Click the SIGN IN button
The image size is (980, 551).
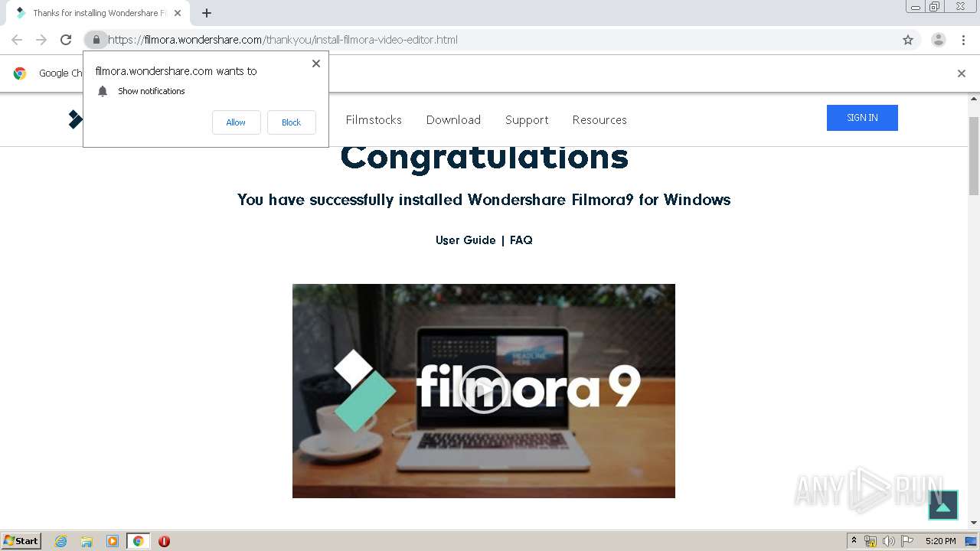click(862, 118)
